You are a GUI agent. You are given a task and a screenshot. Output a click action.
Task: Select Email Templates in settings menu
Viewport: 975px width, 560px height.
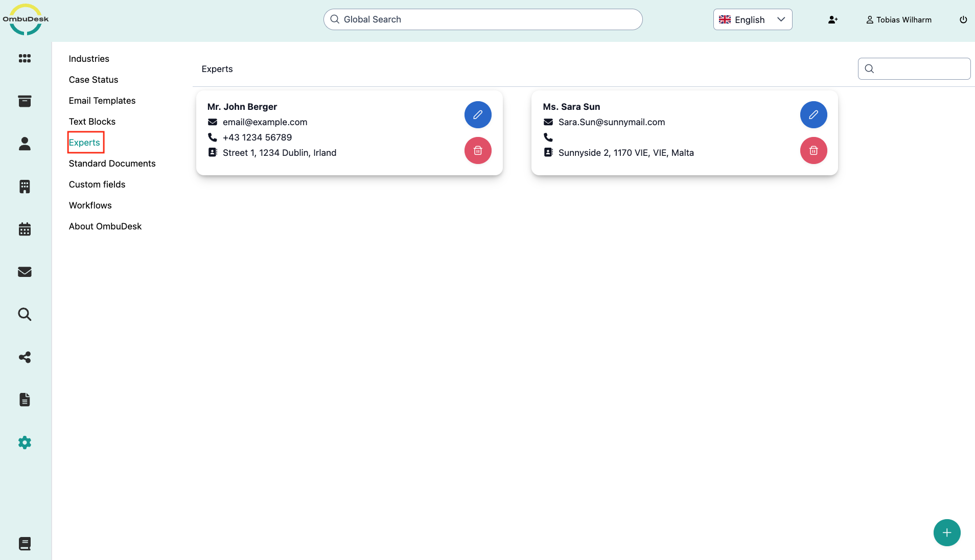(x=102, y=101)
